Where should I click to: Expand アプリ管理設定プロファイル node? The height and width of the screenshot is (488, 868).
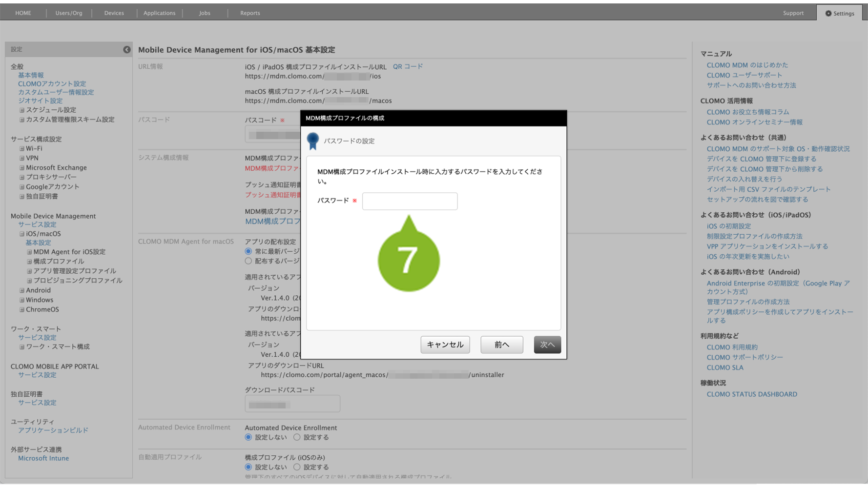tap(29, 271)
